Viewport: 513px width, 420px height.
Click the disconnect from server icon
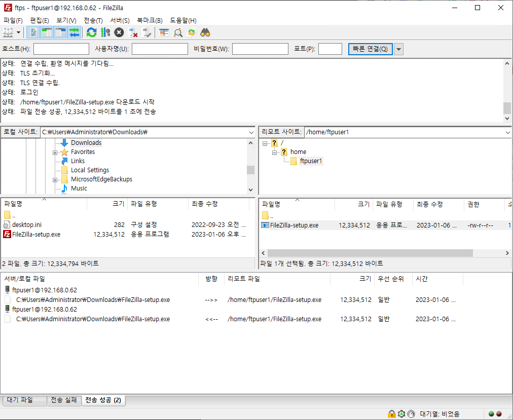pos(133,32)
